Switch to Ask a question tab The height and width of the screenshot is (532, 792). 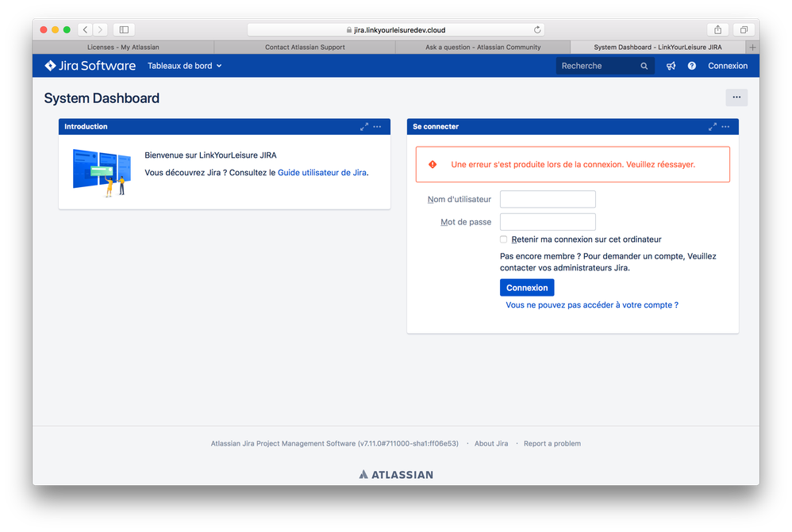click(x=483, y=47)
